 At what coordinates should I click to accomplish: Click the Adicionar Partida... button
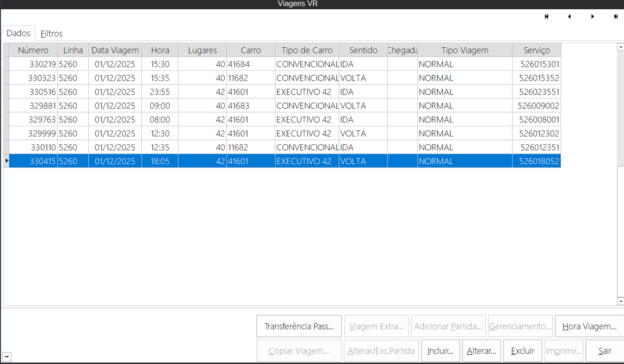(x=448, y=326)
